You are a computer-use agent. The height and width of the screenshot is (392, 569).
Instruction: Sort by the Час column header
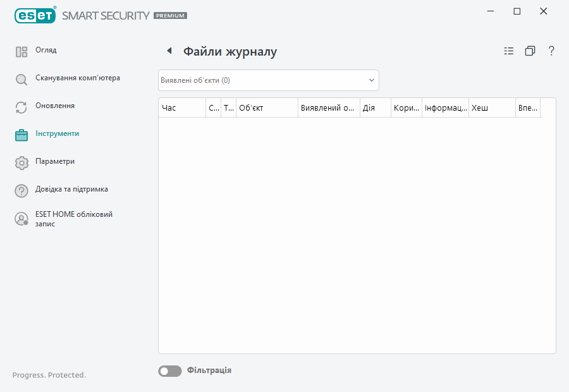[182, 108]
